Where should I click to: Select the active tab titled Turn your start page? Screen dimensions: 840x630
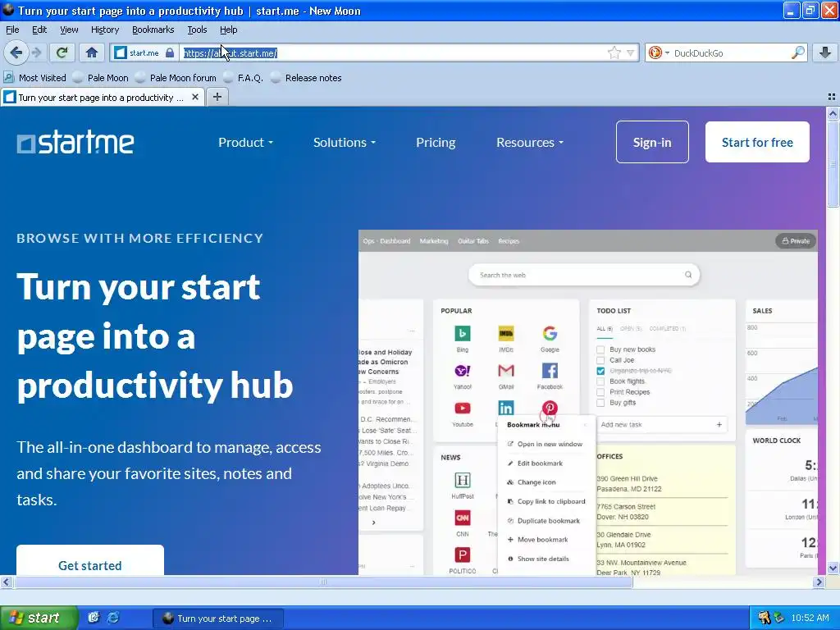click(x=102, y=97)
